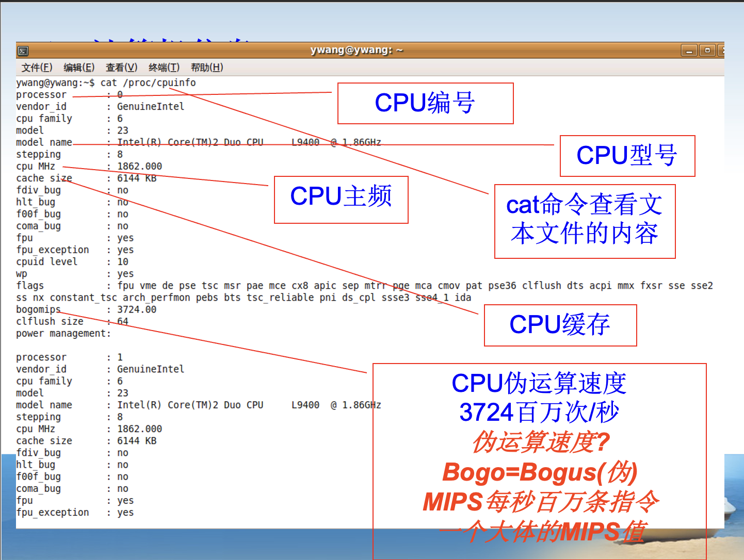Click the second hlt_bug label
This screenshot has height=560, width=744.
pyautogui.click(x=36, y=465)
